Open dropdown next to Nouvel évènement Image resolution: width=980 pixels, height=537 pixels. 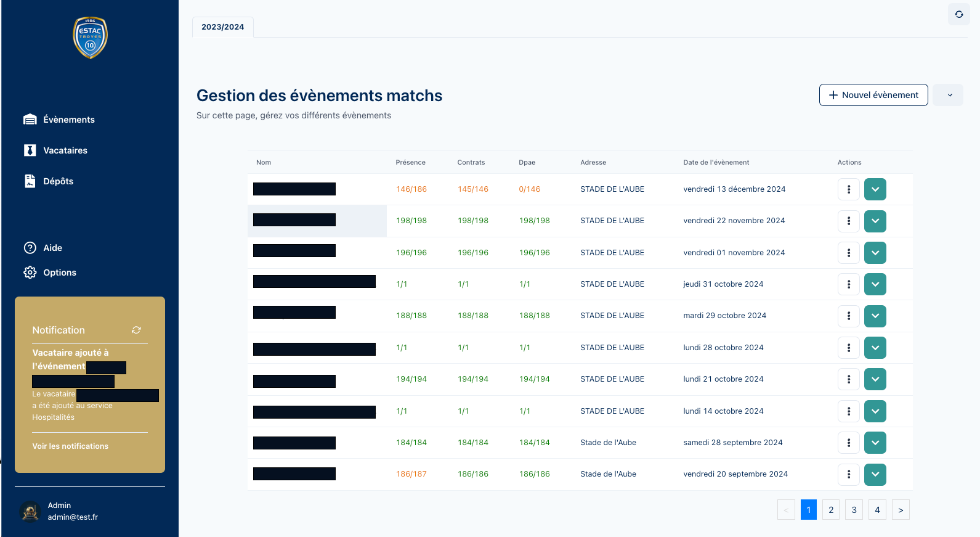click(x=949, y=95)
